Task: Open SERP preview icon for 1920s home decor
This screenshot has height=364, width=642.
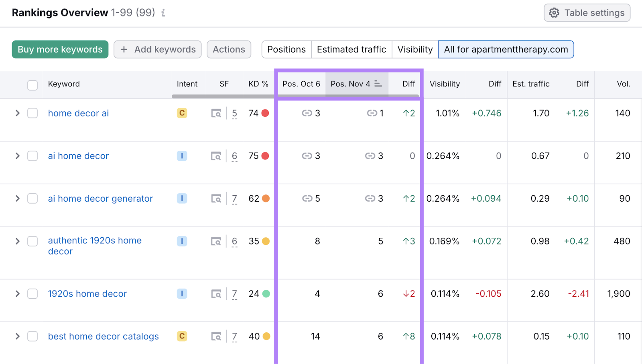Action: click(x=216, y=293)
